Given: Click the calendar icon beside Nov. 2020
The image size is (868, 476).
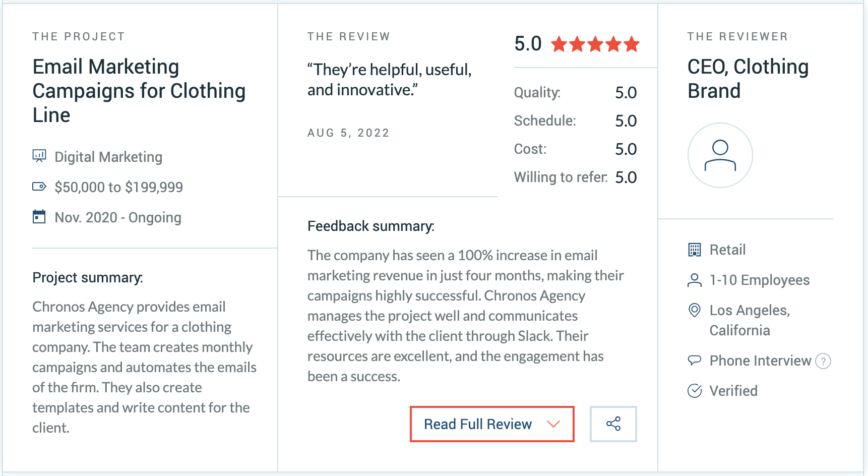Looking at the screenshot, I should coord(39,217).
